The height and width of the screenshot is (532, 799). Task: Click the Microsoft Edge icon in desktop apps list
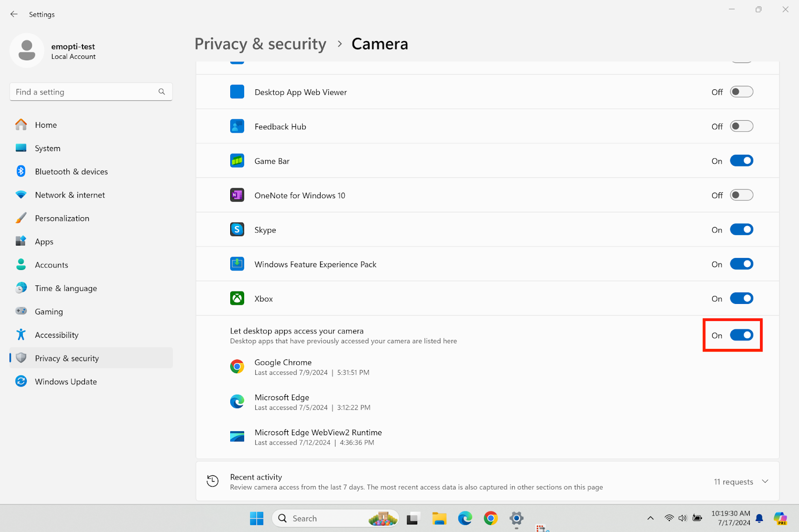point(237,402)
